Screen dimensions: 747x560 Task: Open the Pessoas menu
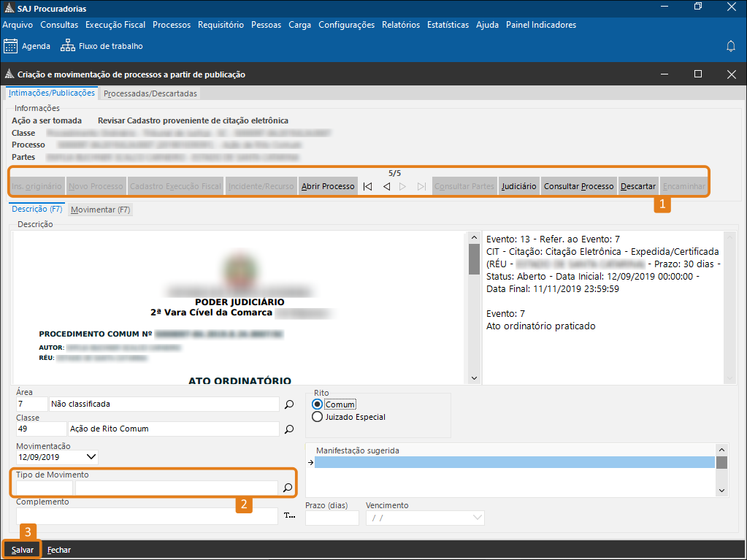pos(266,25)
